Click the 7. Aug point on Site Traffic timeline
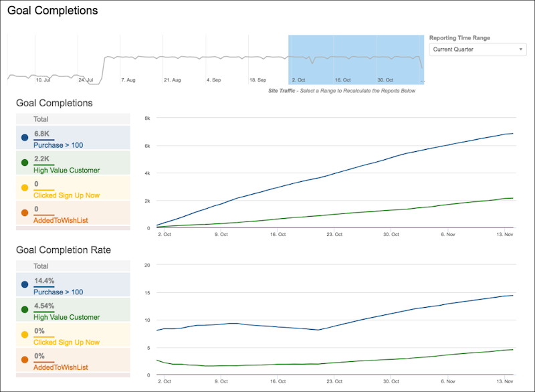Image resolution: width=535 pixels, height=392 pixels. tap(128, 80)
